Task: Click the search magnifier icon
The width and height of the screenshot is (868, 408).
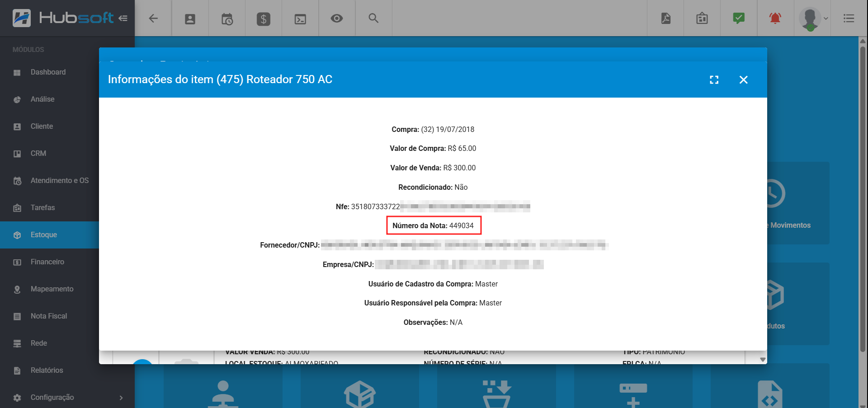Action: 373,19
